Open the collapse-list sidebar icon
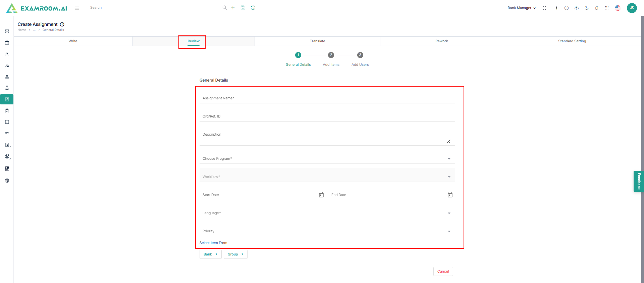The image size is (644, 283). tap(7, 134)
